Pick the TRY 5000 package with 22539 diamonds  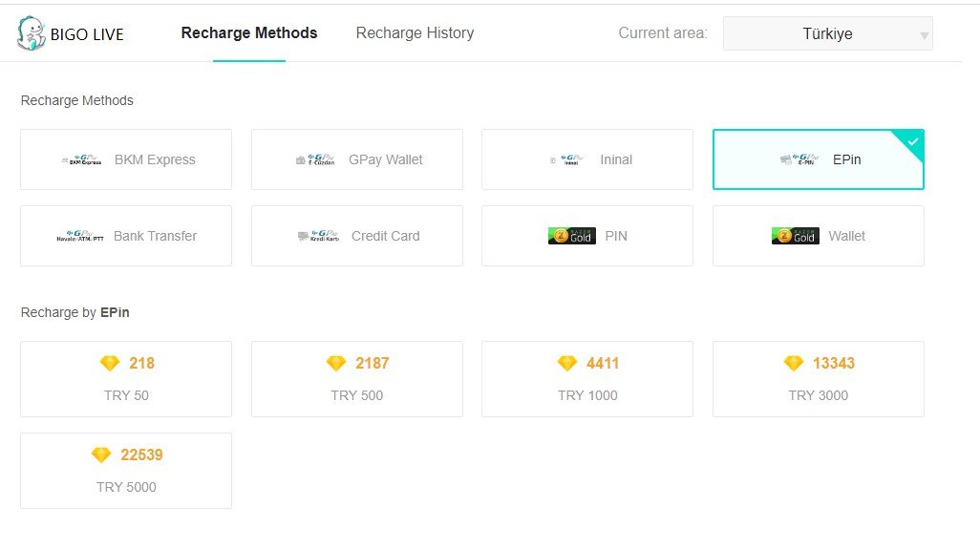(126, 471)
